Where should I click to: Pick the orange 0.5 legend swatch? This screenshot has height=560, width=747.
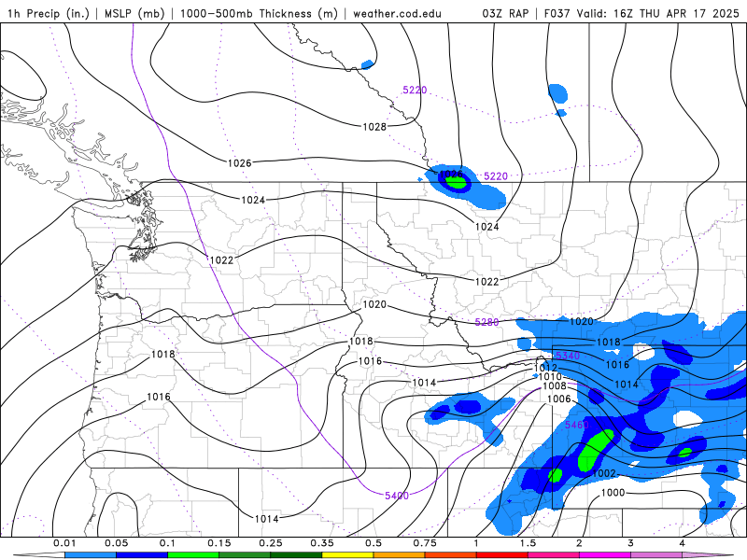400,555
